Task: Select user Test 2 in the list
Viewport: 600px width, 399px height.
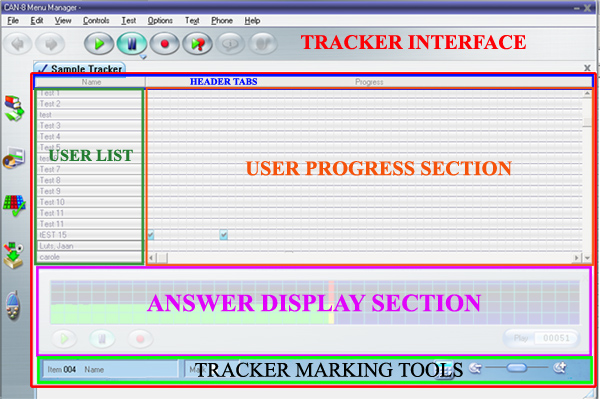Action: coord(90,104)
